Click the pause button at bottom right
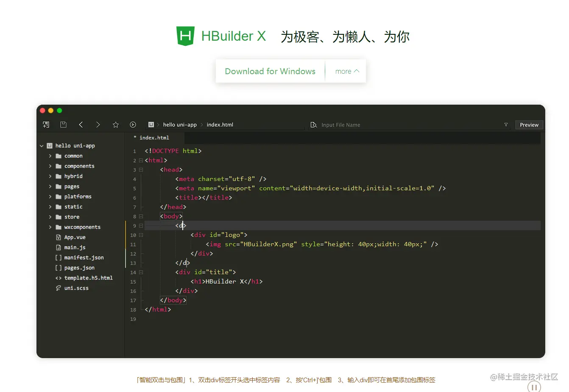Viewport: 569px width, 392px height. (534, 387)
